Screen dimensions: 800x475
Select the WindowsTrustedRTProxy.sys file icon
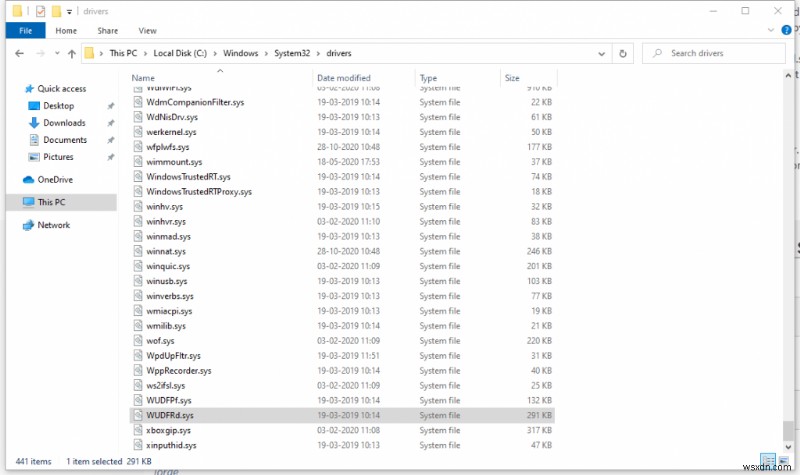tap(138, 191)
